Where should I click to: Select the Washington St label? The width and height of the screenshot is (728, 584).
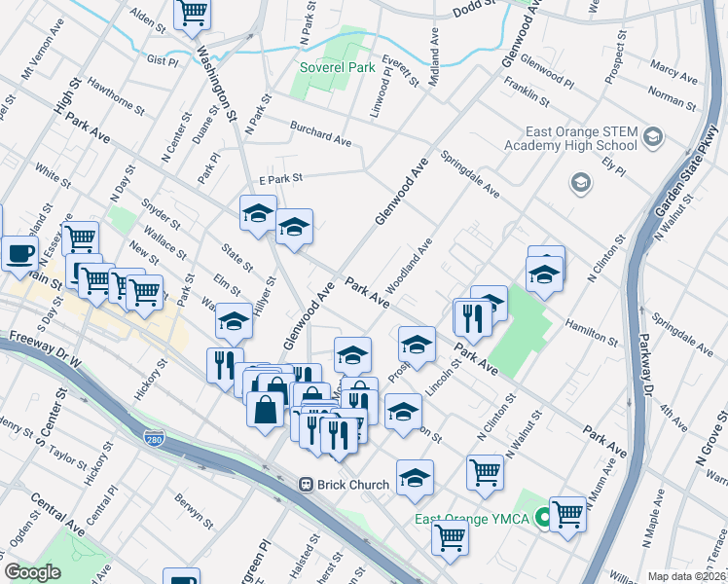tap(217, 84)
